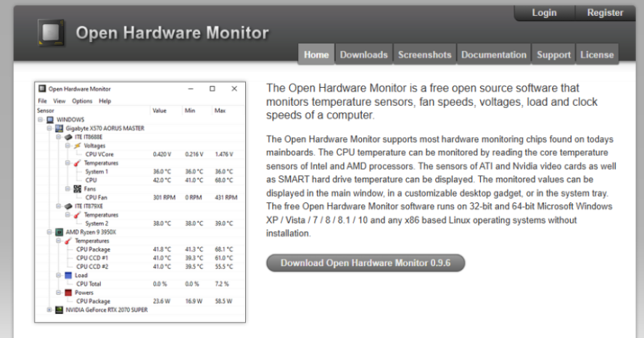644x338 pixels.
Task: Collapse the Gigabyte X570 AORUS MASTER node
Action: tap(49, 128)
